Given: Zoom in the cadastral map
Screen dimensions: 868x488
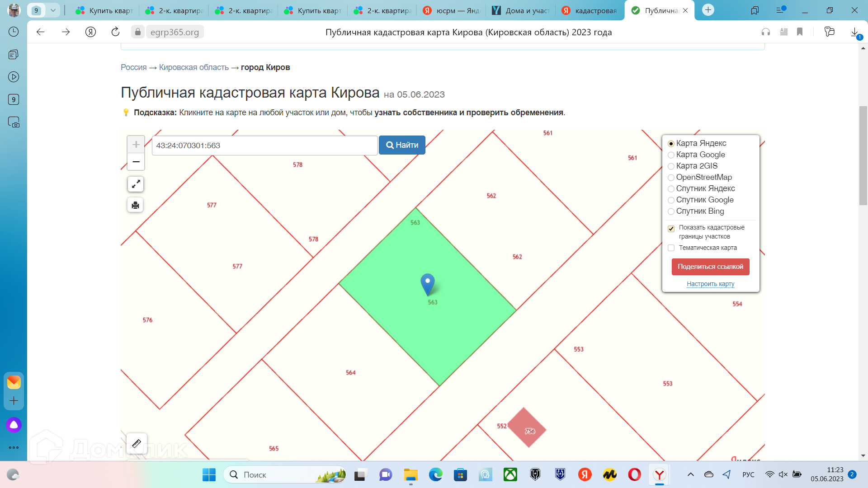Looking at the screenshot, I should coord(136,145).
